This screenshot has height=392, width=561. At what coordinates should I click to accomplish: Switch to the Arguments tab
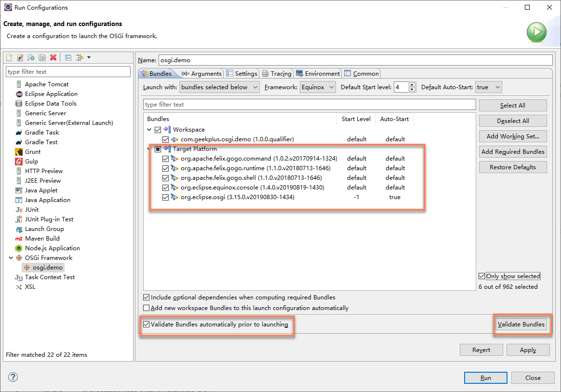[x=201, y=73]
